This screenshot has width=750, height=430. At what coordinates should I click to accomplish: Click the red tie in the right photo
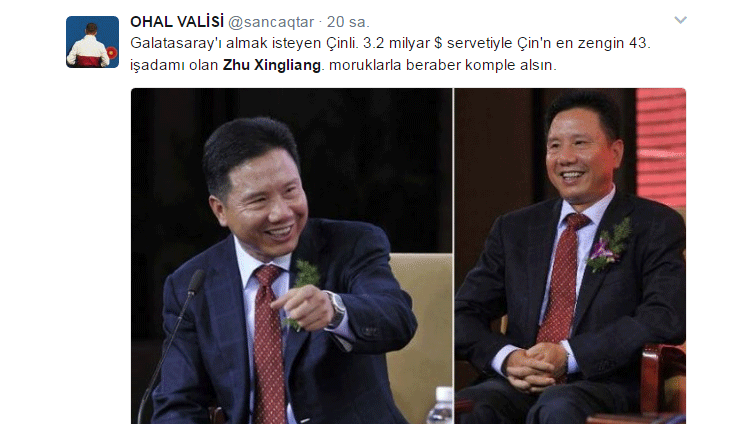562,280
